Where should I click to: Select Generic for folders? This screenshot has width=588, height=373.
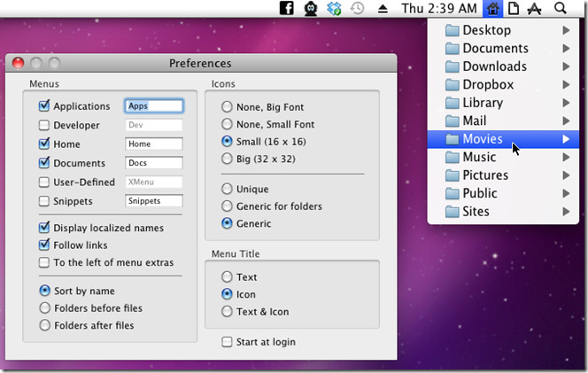click(227, 206)
